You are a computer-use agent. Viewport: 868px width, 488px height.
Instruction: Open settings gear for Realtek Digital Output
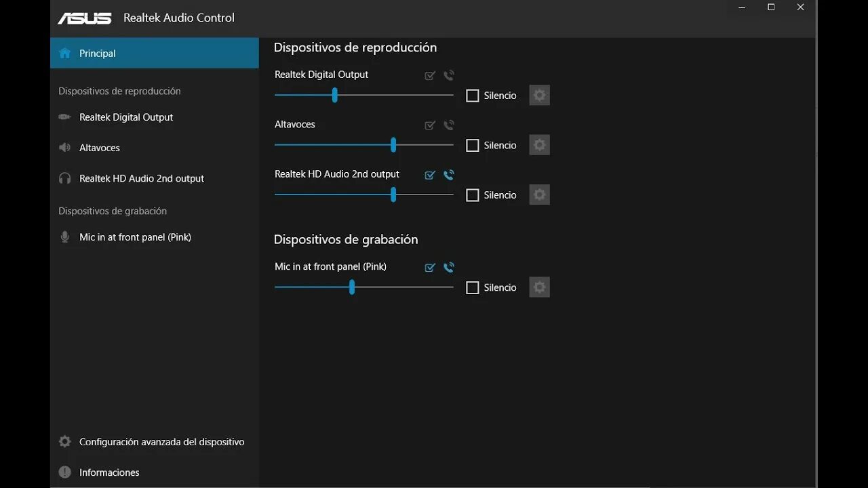pyautogui.click(x=540, y=96)
